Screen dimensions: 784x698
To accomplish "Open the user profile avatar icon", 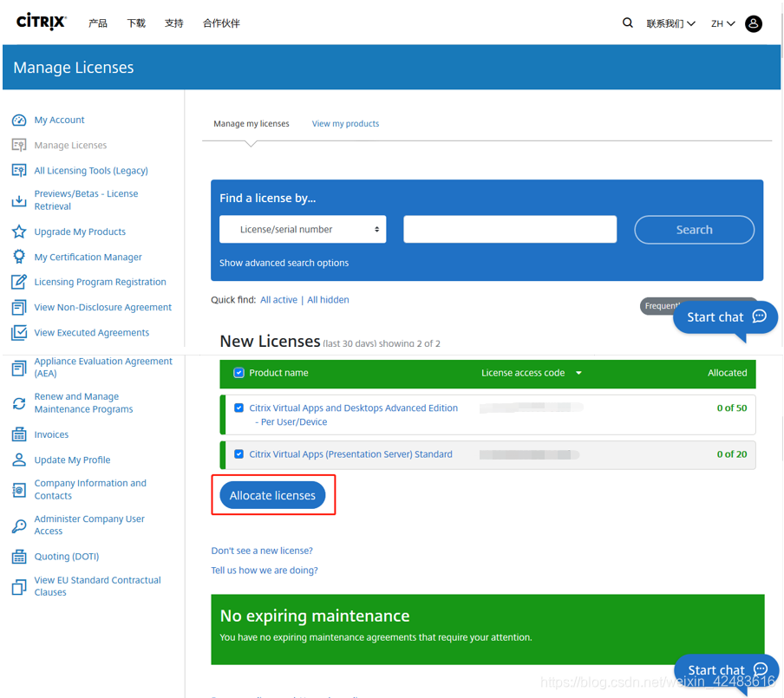I will pos(753,23).
